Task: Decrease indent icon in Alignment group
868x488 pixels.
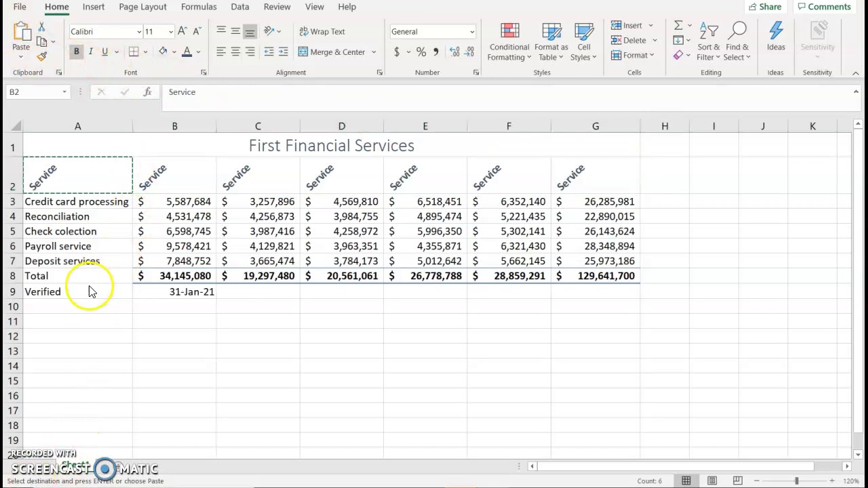Action: [269, 52]
